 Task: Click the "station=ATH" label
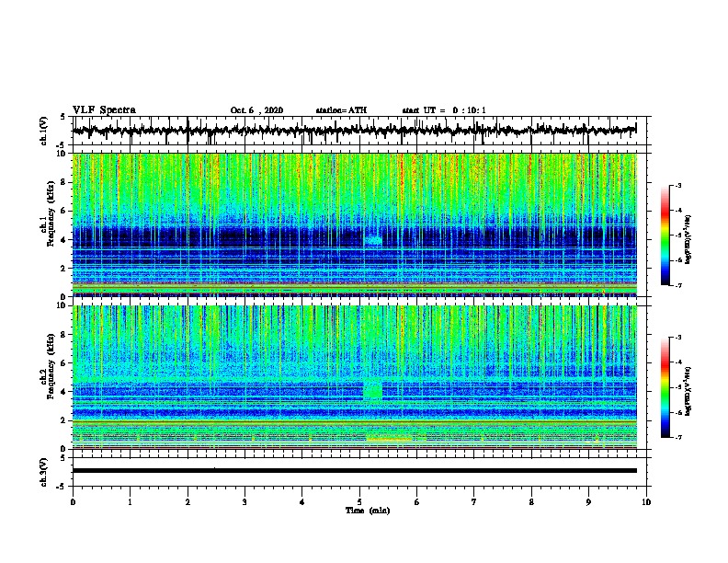point(341,110)
